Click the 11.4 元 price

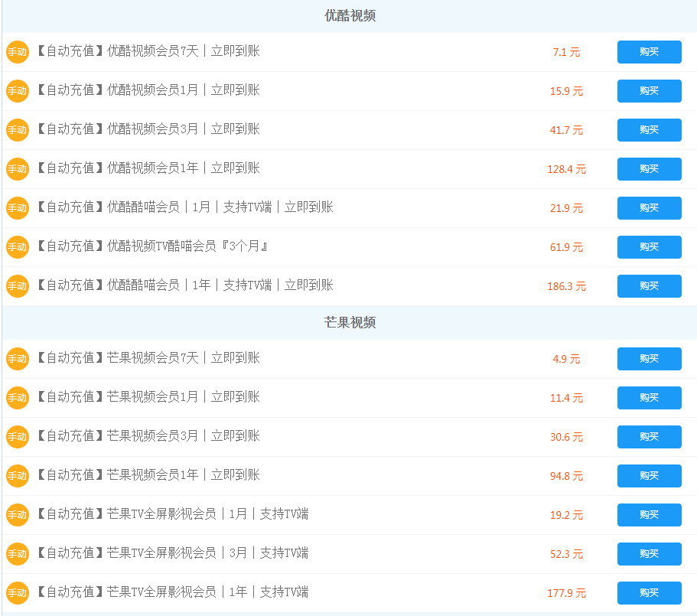pos(566,398)
